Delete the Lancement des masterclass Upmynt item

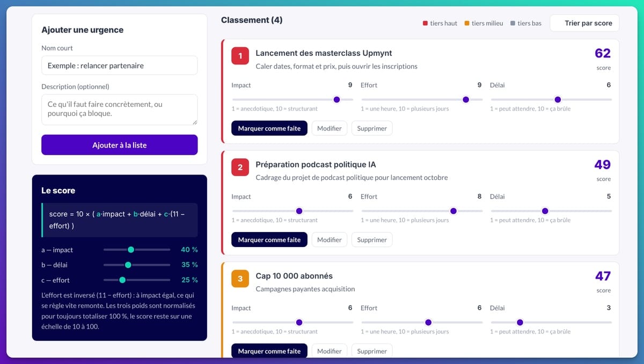(372, 128)
